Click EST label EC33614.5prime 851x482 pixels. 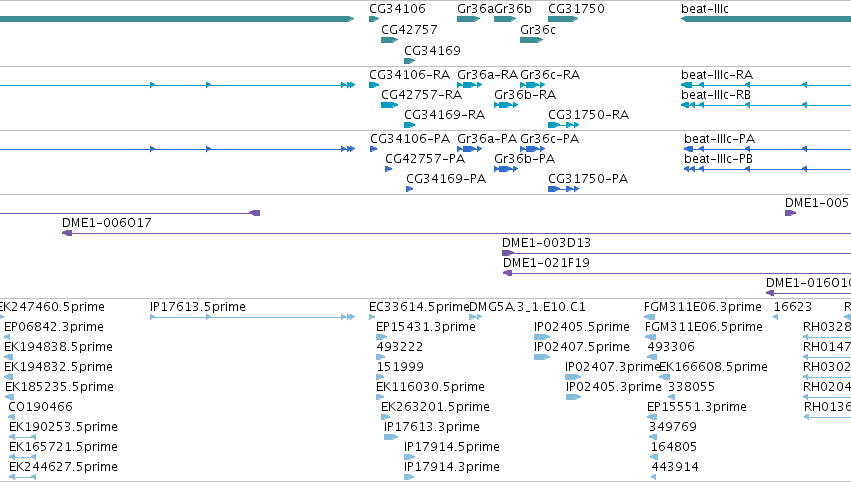coord(419,307)
